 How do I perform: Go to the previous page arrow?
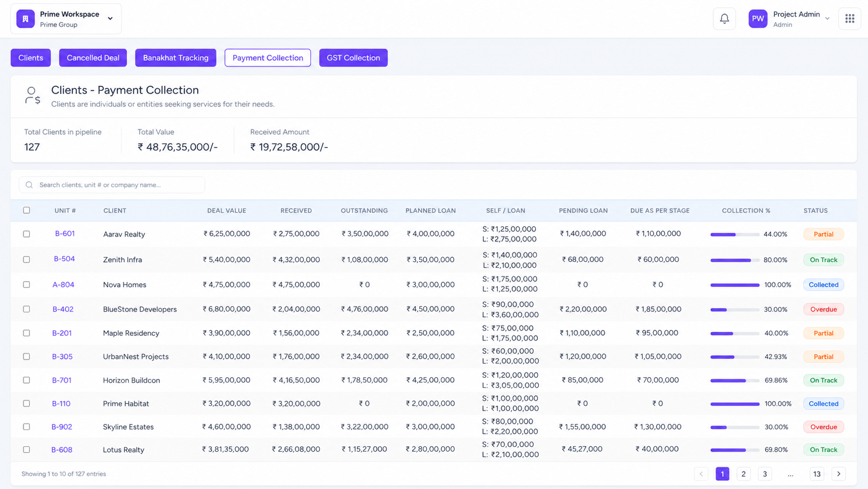coord(701,474)
